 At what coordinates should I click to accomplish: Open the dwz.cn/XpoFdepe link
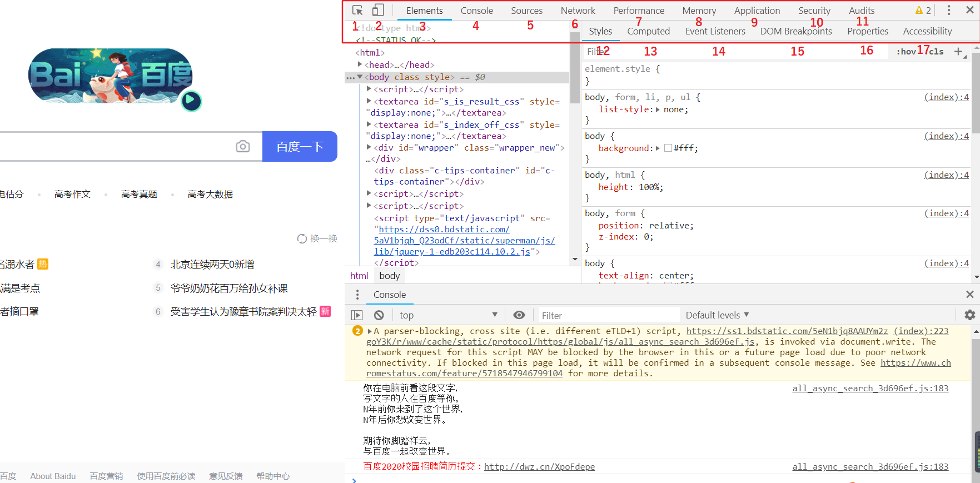pos(539,467)
